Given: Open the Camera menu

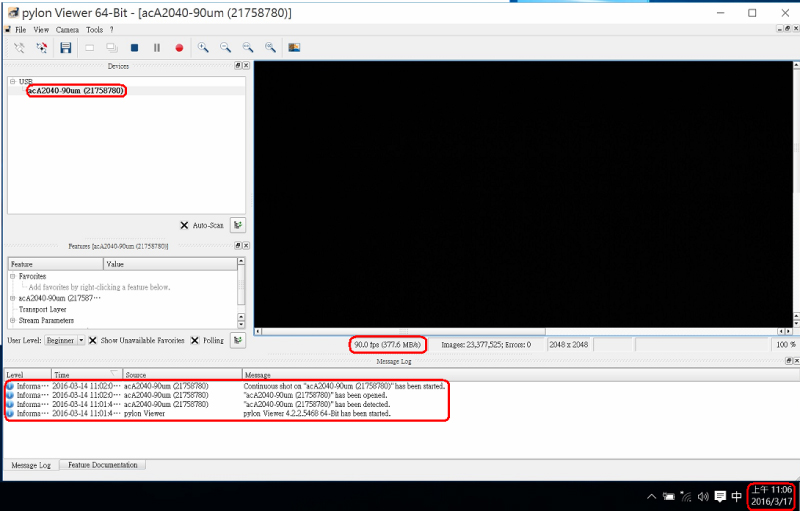Looking at the screenshot, I should coord(67,30).
